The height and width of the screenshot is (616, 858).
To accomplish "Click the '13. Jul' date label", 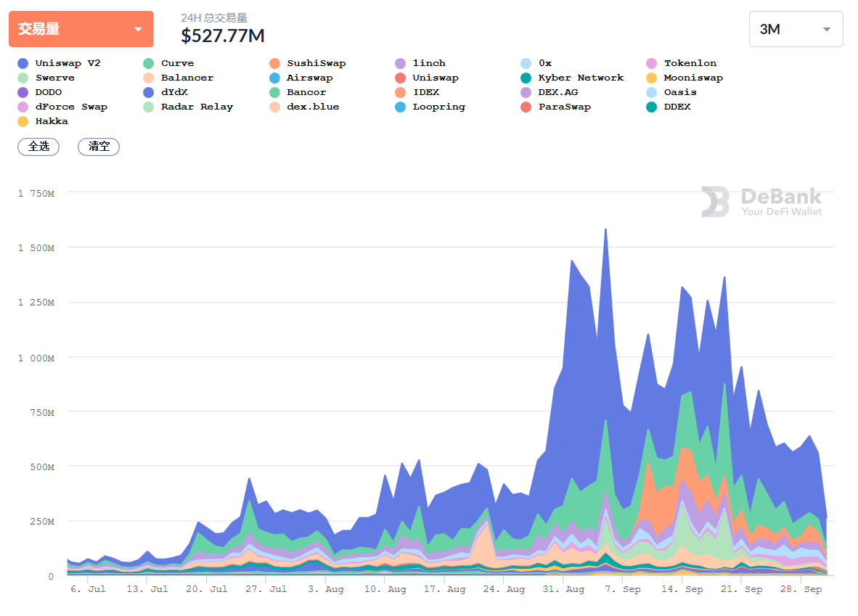I will 147,589.
